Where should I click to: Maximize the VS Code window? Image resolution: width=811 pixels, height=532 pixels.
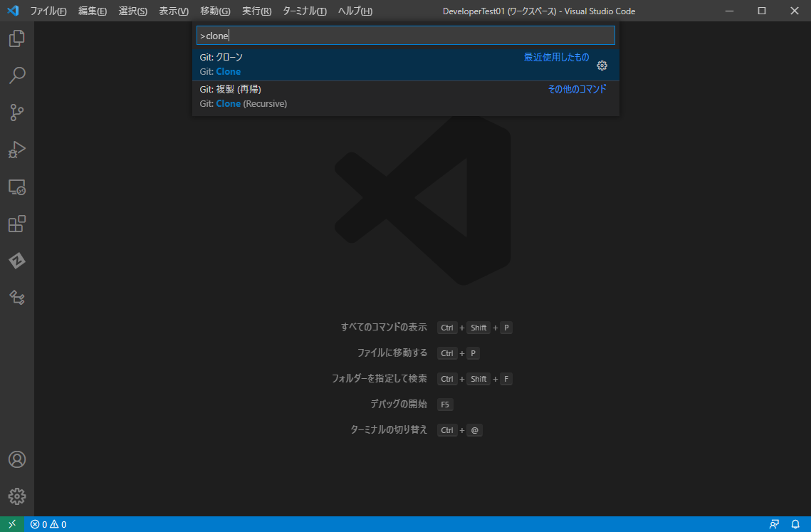click(762, 11)
